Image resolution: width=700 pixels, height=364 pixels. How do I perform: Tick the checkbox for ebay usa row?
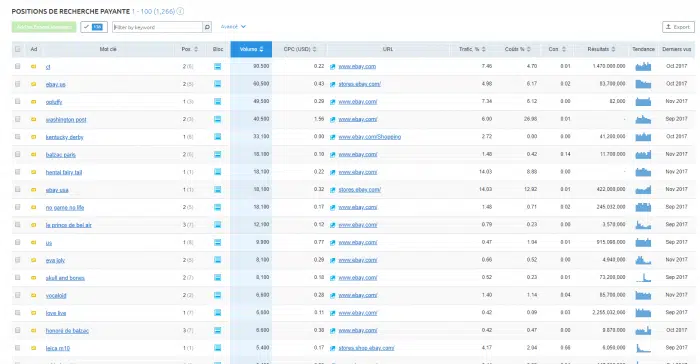point(17,189)
